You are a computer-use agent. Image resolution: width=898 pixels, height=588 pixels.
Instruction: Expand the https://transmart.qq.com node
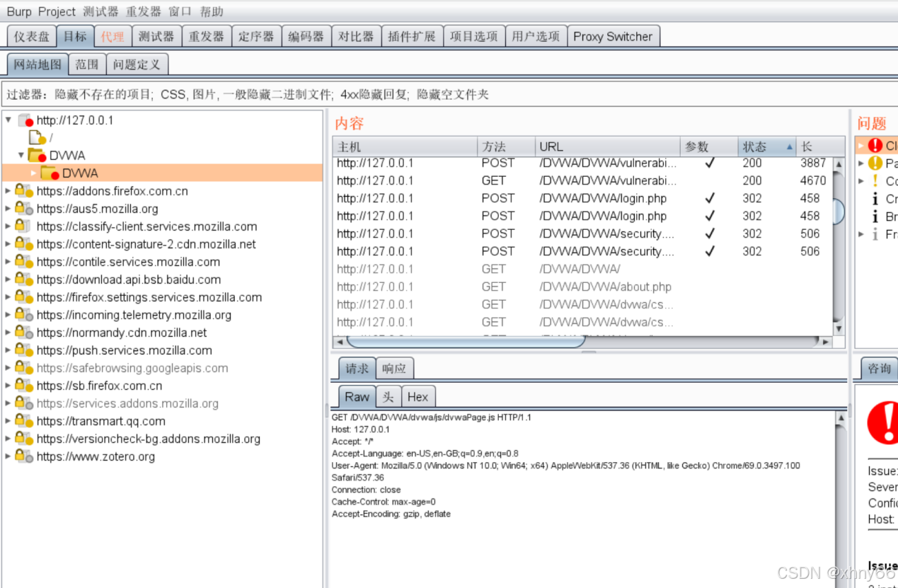(x=8, y=420)
